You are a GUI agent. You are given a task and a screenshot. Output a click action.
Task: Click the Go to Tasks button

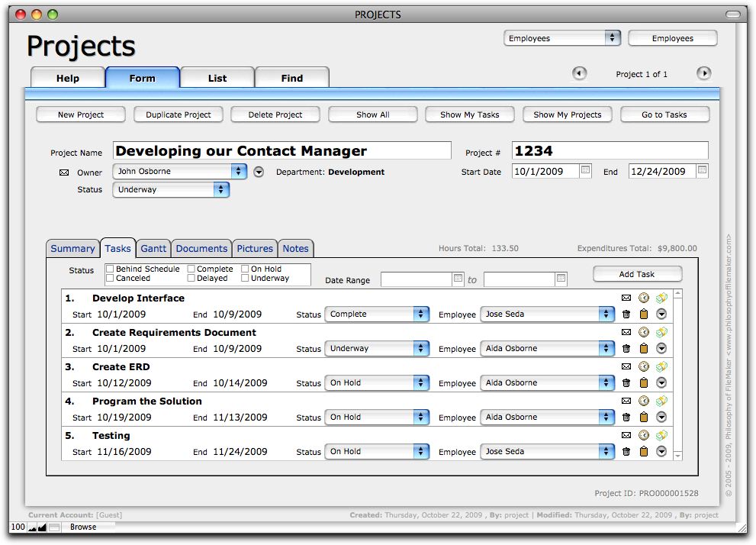coord(664,114)
